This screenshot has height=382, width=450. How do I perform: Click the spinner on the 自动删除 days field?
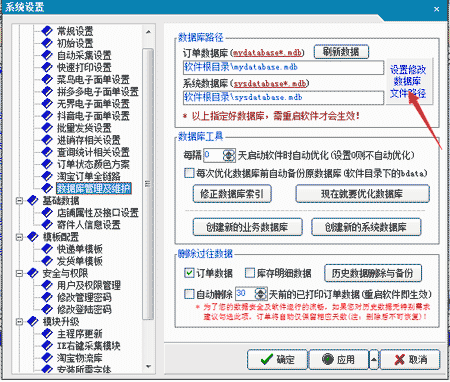pyautogui.click(x=261, y=294)
